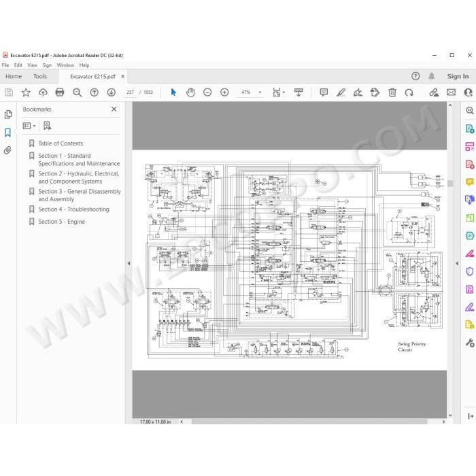Expand right pane with bottom arrow icon
The image size is (476, 476).
(471, 416)
